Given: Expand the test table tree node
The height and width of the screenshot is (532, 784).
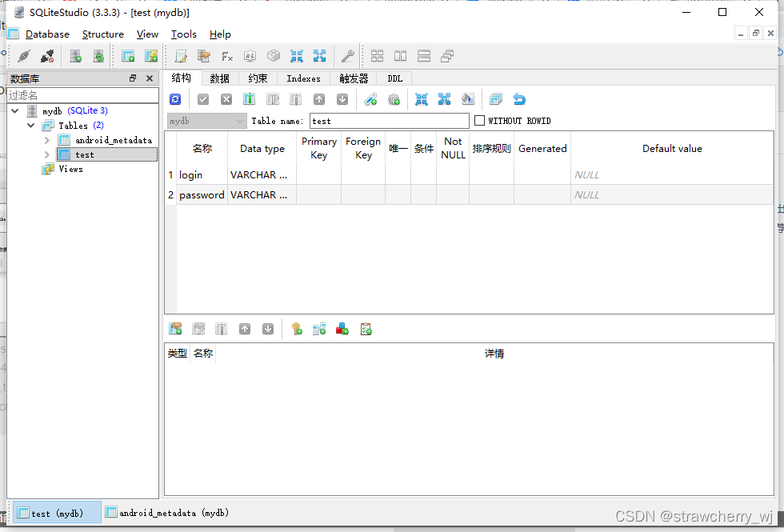Looking at the screenshot, I should (x=47, y=154).
